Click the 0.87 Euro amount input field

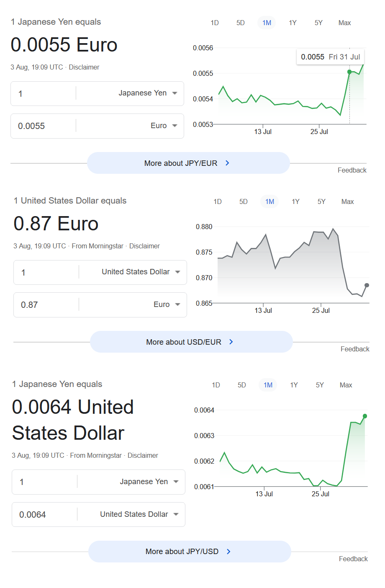pos(46,305)
